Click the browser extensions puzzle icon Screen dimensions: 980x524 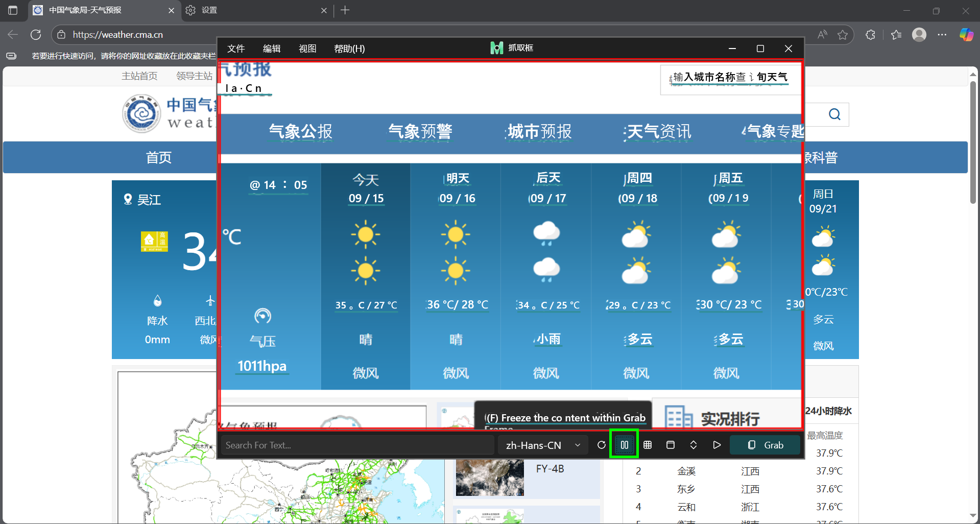pos(871,35)
